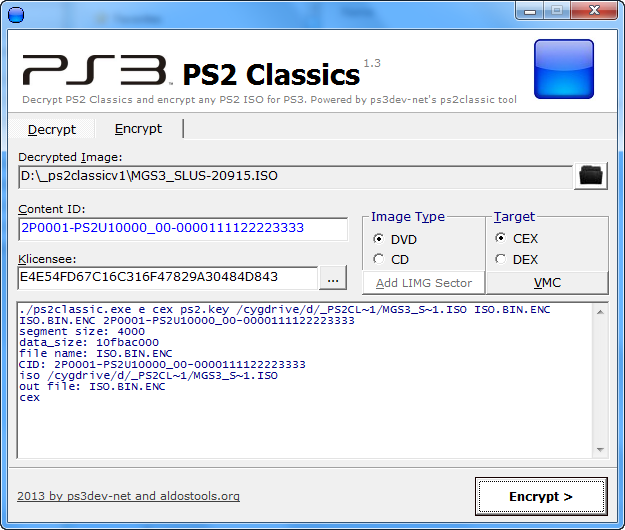
Task: Focus the Klicensee key field
Action: 168,278
